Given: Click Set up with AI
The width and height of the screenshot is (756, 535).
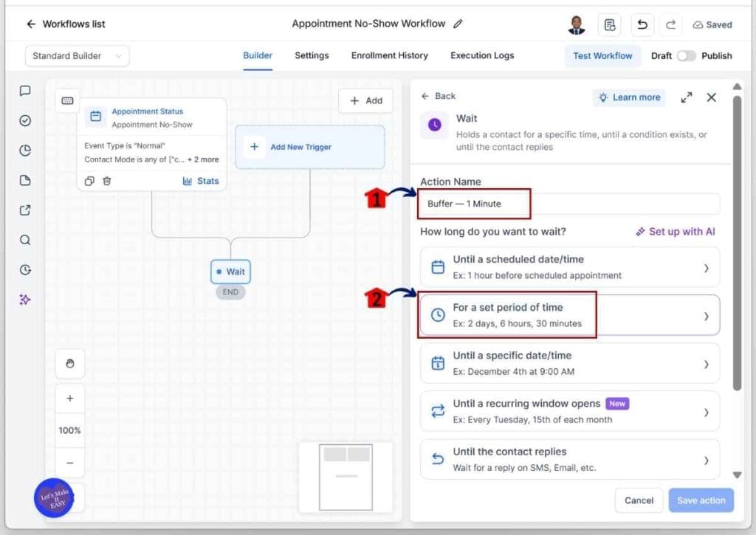Looking at the screenshot, I should [676, 232].
